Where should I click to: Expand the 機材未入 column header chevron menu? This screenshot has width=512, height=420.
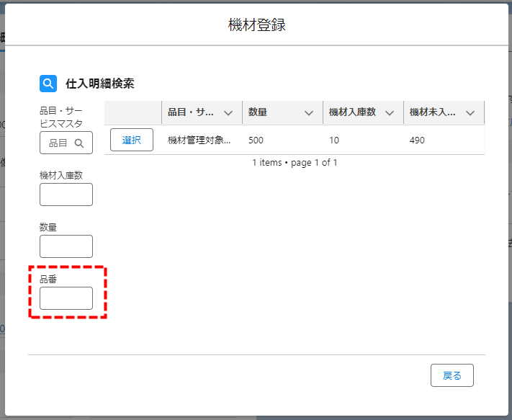(470, 113)
